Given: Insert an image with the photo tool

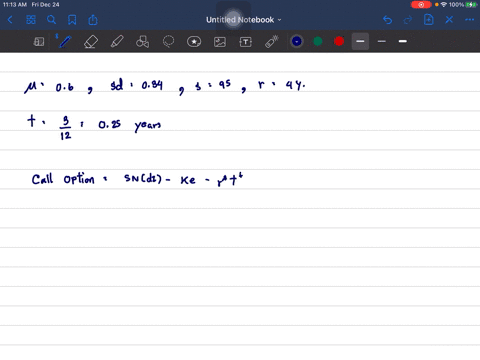Looking at the screenshot, I should click(220, 42).
